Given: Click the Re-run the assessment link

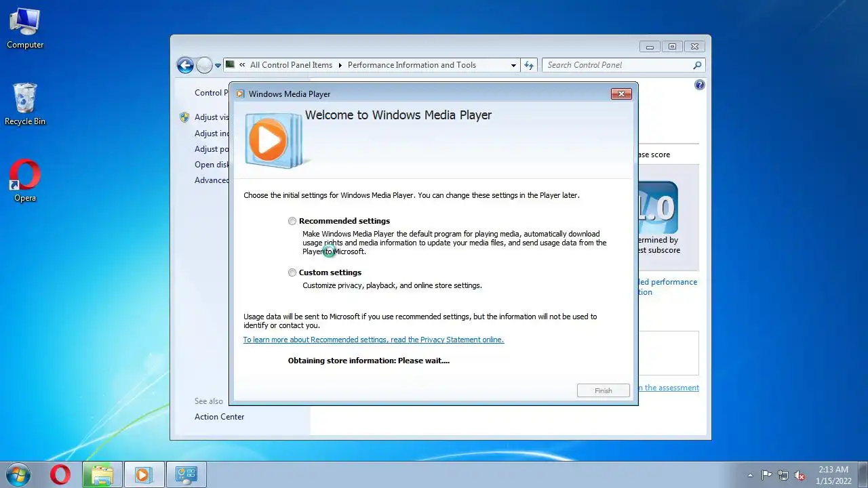Looking at the screenshot, I should [x=668, y=388].
